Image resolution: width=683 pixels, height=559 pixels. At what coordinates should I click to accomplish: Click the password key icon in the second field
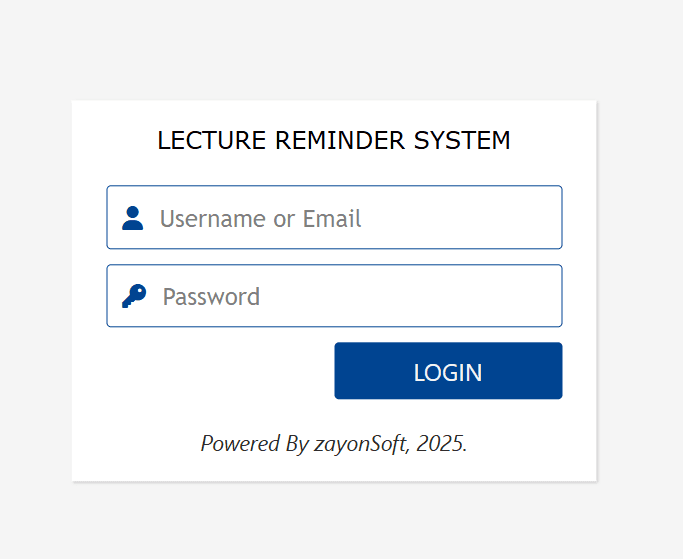pyautogui.click(x=133, y=296)
